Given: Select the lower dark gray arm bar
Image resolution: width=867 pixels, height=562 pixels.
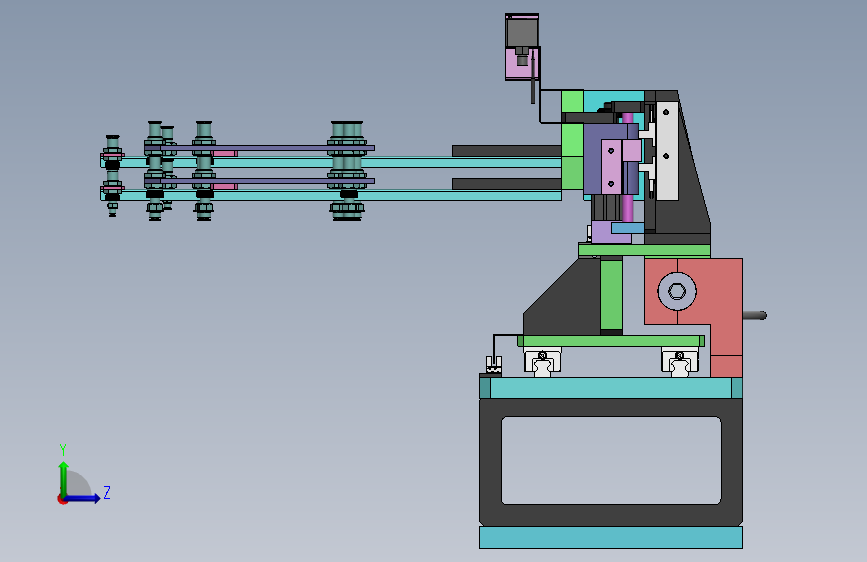Looking at the screenshot, I should click(x=506, y=184).
